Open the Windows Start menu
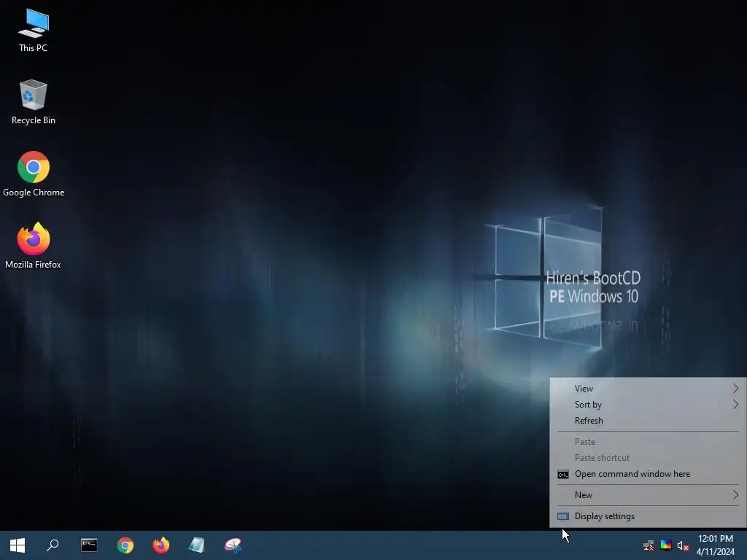The image size is (747, 560). (18, 545)
